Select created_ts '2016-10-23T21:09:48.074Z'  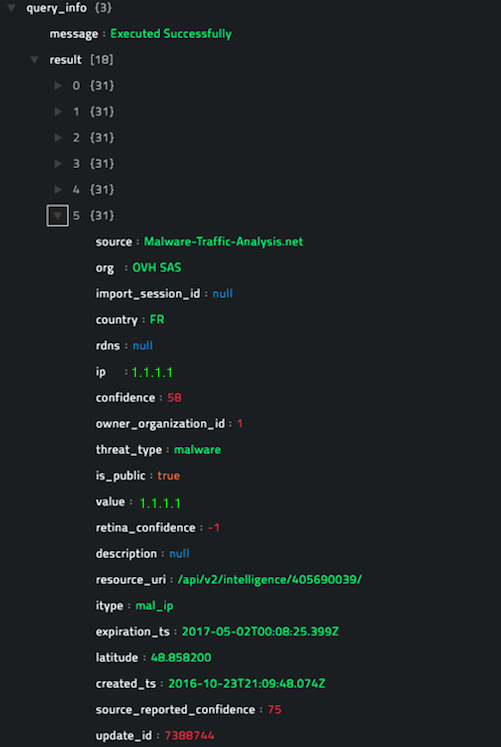point(247,684)
